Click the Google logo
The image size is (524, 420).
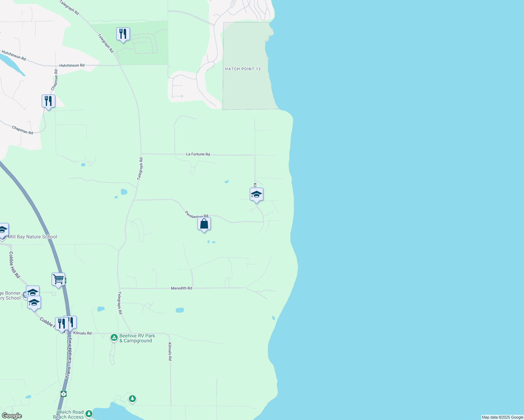pos(12,416)
